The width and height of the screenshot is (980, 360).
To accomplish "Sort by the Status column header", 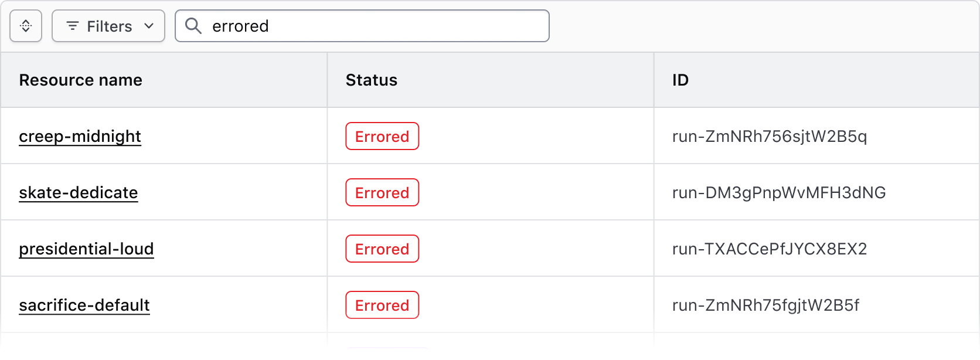I will 371,80.
